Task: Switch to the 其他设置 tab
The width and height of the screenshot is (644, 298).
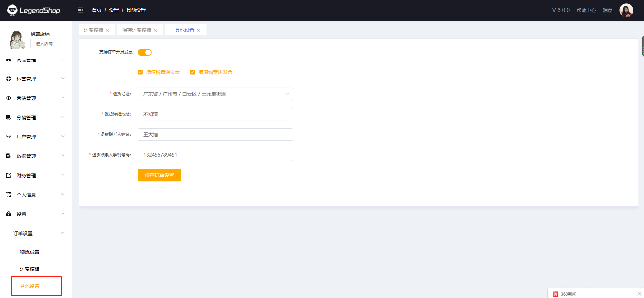Action: (x=184, y=30)
